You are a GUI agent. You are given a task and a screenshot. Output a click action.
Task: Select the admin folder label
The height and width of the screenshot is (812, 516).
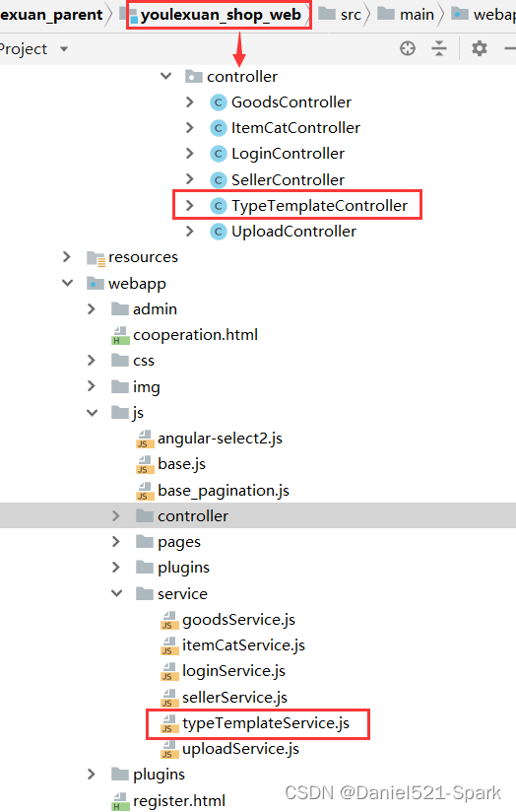click(x=155, y=309)
